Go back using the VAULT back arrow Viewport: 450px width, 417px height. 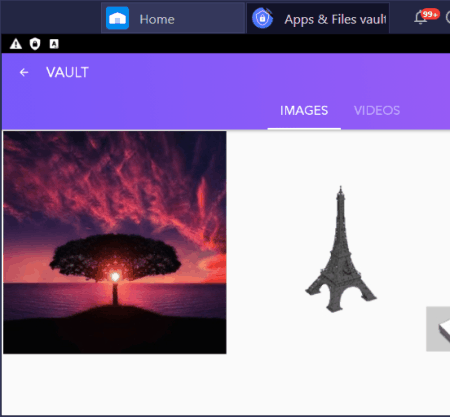click(24, 72)
